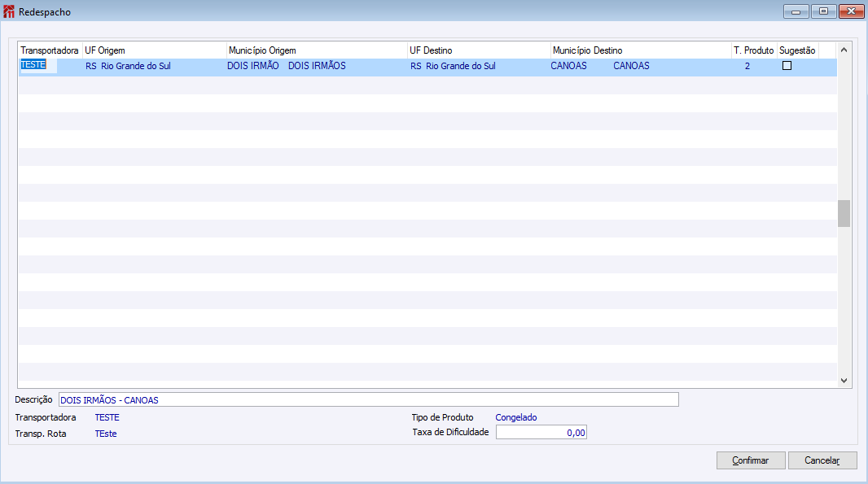This screenshot has width=868, height=484.
Task: Click the 'DOIS IRMÃO' origin code cell
Action: (x=253, y=66)
